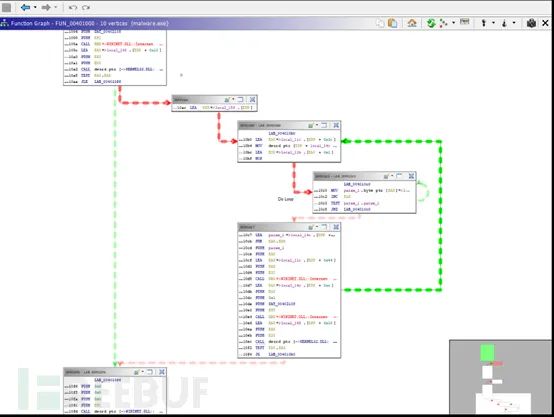Click group vertices icon on LEA/MOV/LEA/XOR block
554x417 pixels.
[336, 125]
